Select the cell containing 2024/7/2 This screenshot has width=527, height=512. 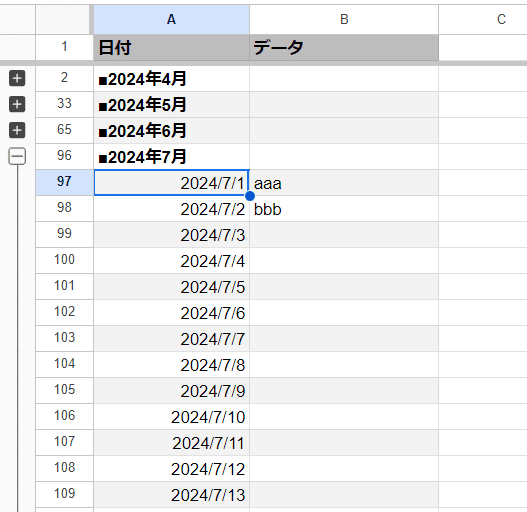click(x=171, y=208)
